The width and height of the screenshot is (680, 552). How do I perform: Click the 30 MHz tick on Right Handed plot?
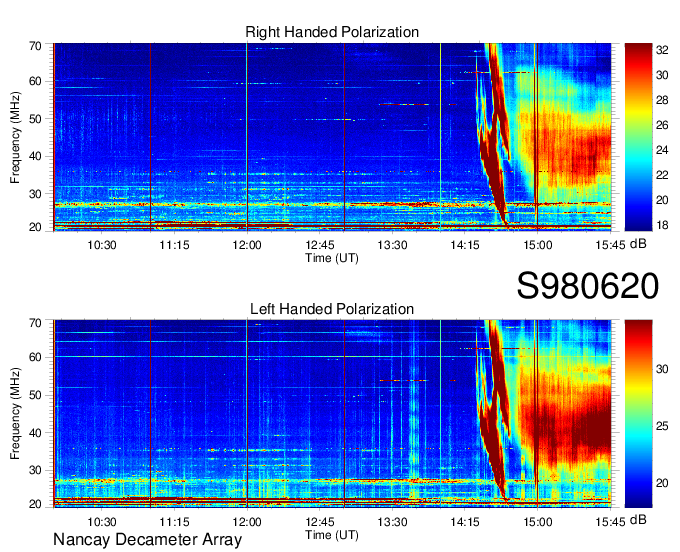(x=35, y=194)
